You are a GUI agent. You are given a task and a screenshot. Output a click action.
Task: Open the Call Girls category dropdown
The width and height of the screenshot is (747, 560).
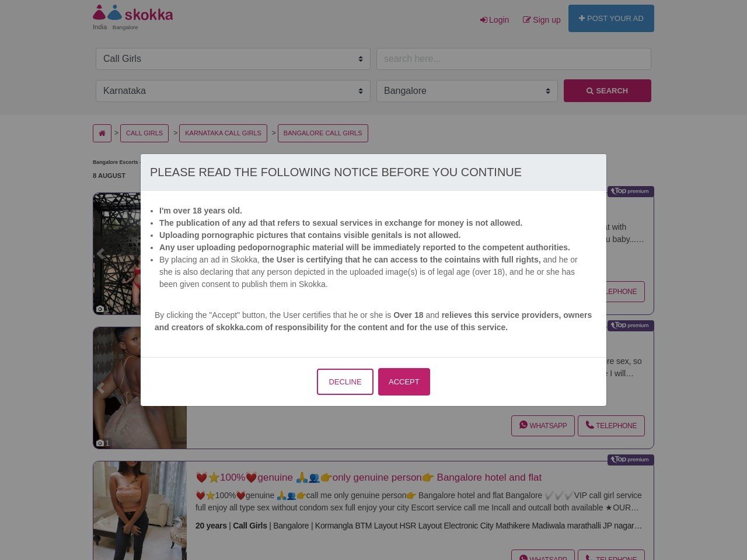[233, 59]
